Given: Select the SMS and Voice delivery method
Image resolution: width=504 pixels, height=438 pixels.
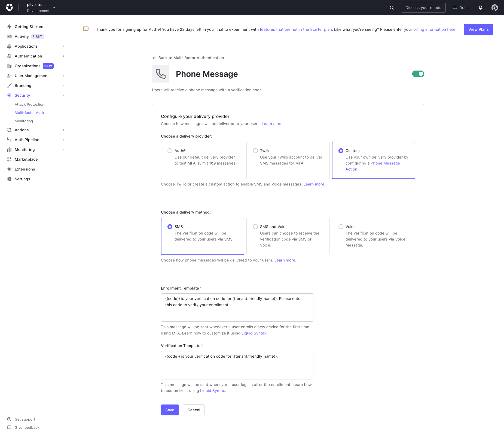Looking at the screenshot, I should (255, 227).
